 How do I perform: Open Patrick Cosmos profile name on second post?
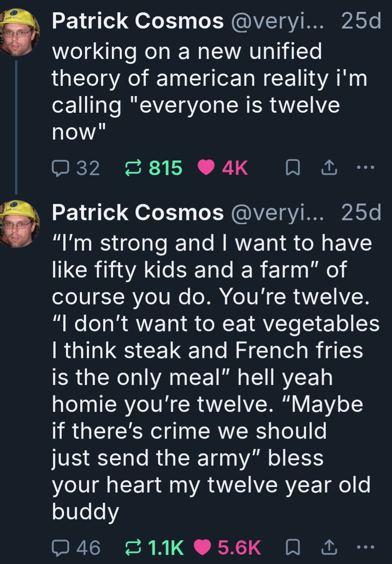click(x=138, y=213)
